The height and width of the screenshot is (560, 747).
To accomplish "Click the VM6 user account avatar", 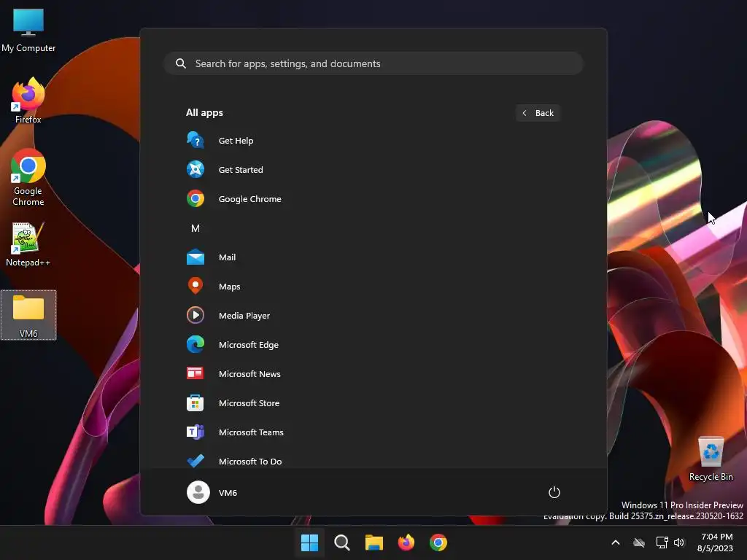I will tap(198, 492).
